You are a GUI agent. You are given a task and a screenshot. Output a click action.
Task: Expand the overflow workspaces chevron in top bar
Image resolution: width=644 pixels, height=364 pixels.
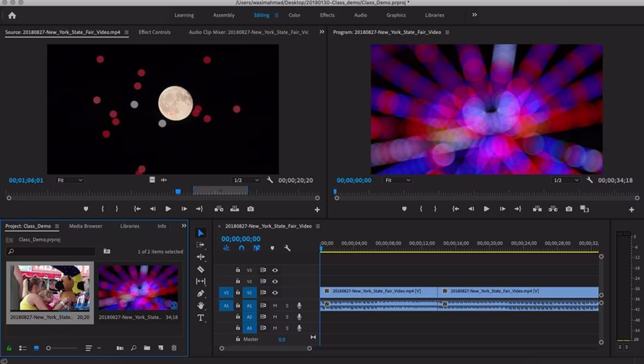coord(474,15)
